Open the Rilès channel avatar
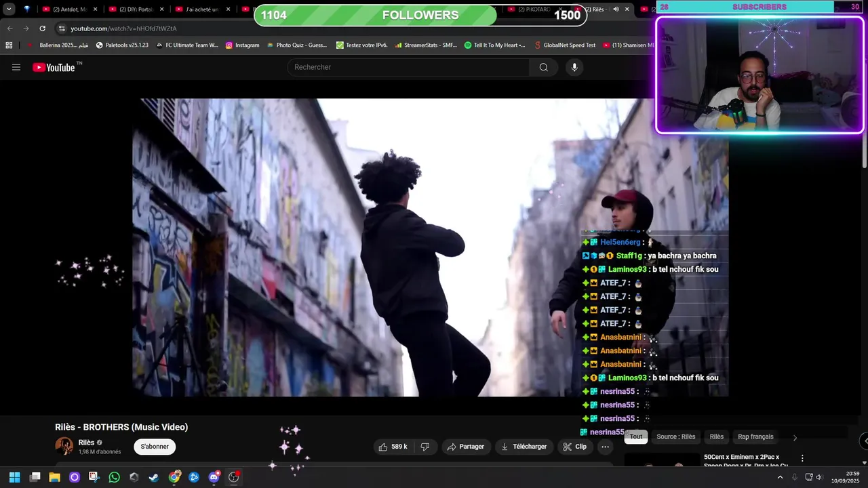 64,446
